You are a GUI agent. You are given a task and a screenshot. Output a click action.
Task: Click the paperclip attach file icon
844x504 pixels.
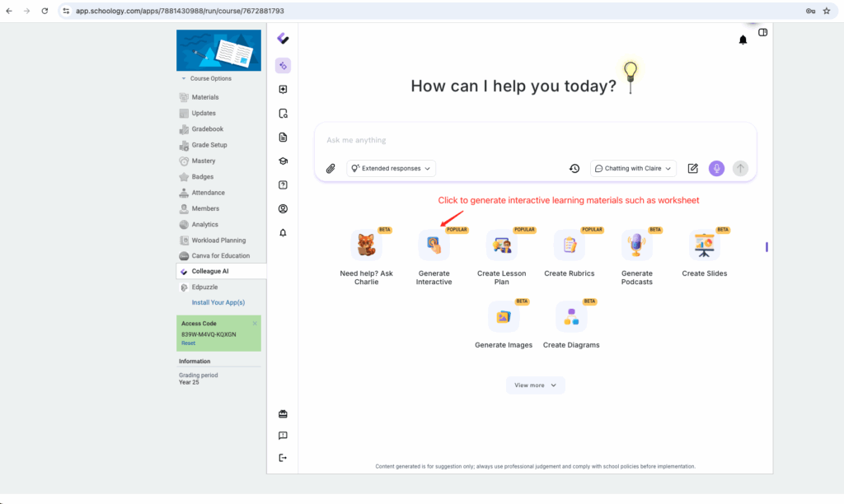pyautogui.click(x=331, y=169)
